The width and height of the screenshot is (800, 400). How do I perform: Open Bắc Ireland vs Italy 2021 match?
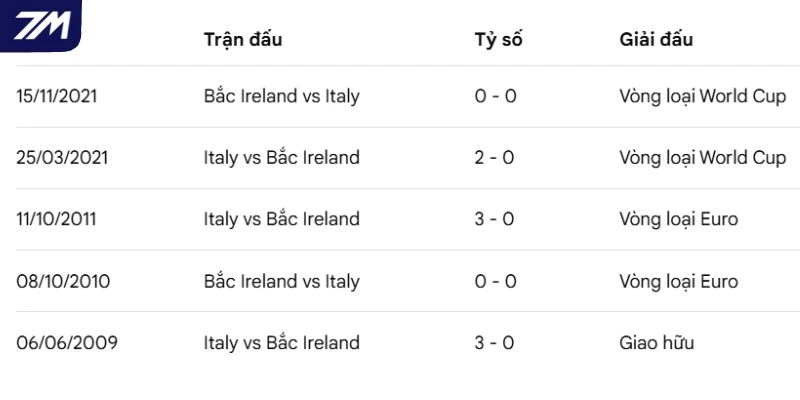click(x=281, y=97)
